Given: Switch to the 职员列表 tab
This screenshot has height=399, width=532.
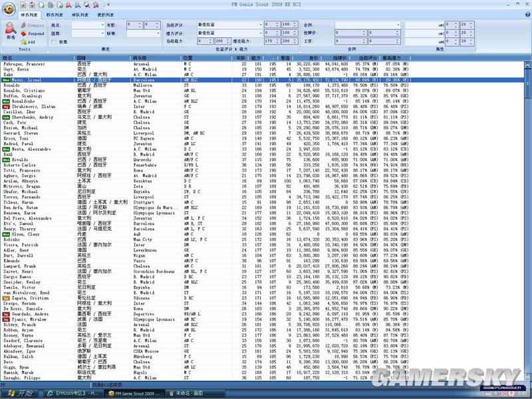Looking at the screenshot, I should pos(55,15).
